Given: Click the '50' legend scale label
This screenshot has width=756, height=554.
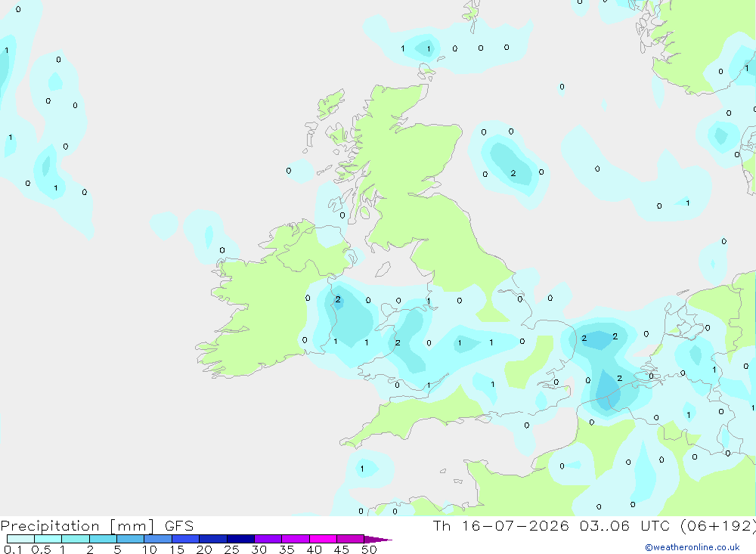Looking at the screenshot, I should coord(370,549).
